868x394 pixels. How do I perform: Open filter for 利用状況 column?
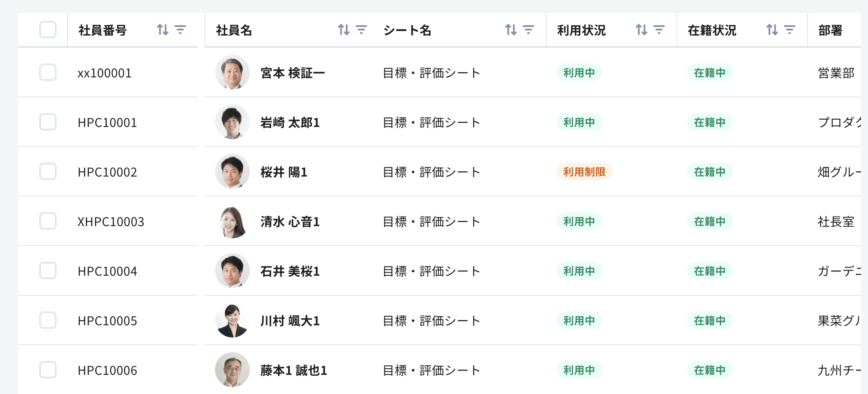659,30
